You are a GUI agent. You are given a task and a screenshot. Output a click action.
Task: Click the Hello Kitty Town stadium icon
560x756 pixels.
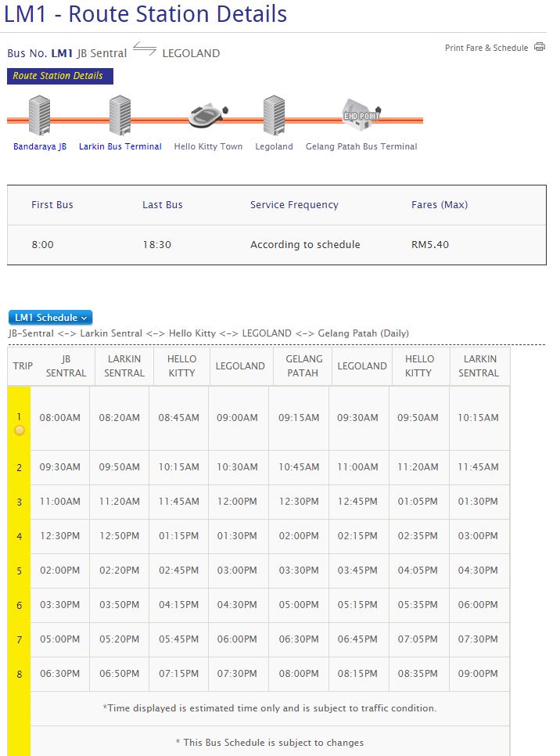coord(208,117)
